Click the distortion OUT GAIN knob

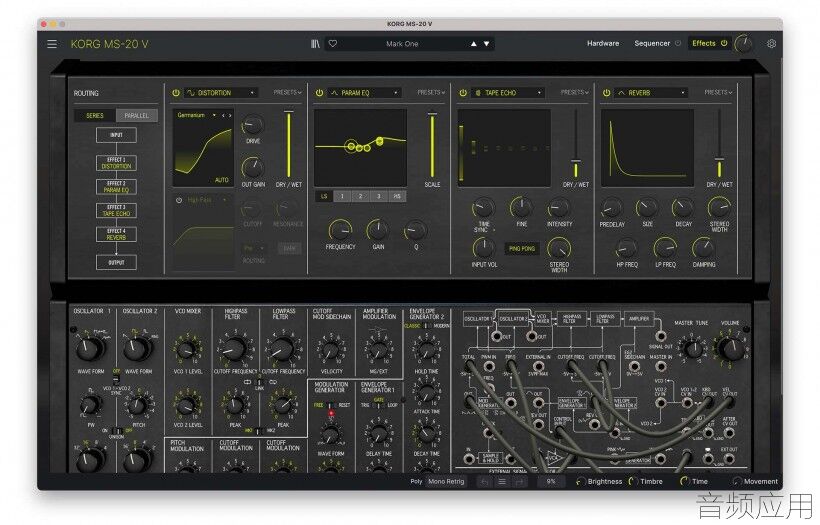click(253, 167)
